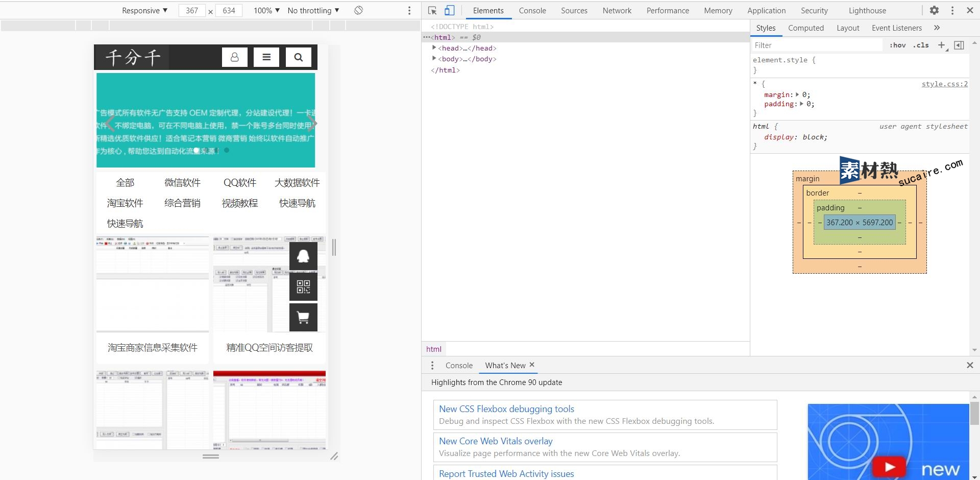The width and height of the screenshot is (980, 480).
Task: Open the Layout tab
Action: pos(848,28)
